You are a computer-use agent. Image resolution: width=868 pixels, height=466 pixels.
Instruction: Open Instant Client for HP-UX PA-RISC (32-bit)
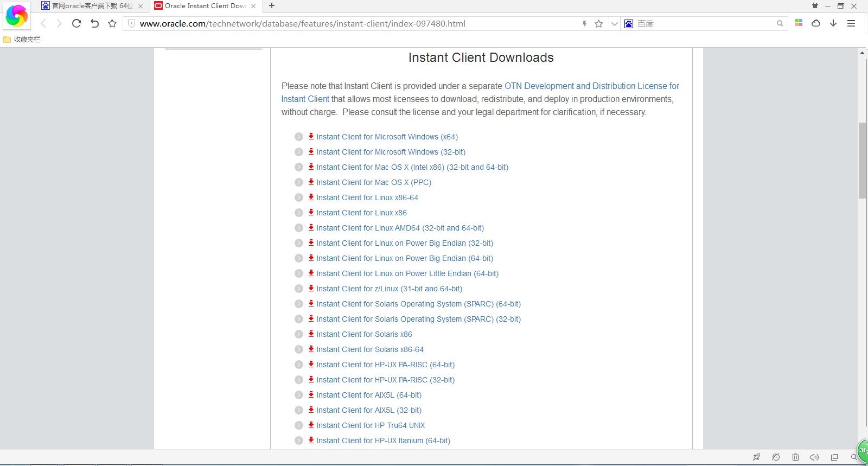386,380
